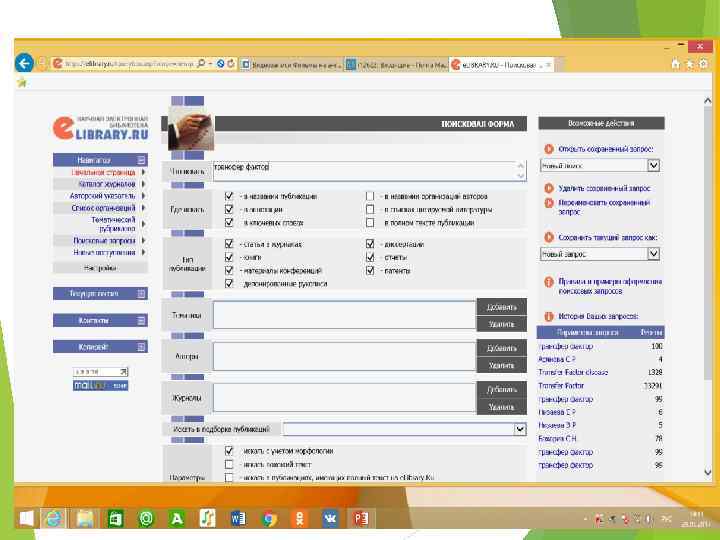Expand the Copyright sidebar section
The width and height of the screenshot is (720, 540).
142,347
